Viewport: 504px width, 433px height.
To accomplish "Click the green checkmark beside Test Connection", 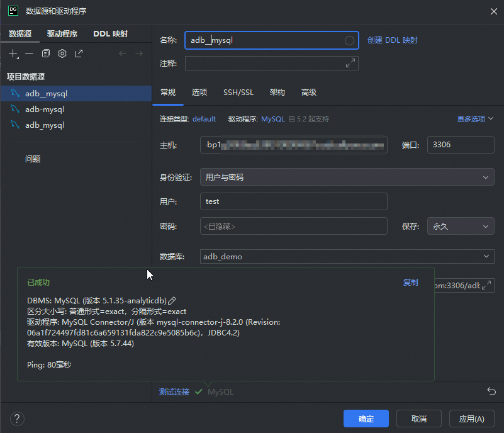I will (199, 391).
